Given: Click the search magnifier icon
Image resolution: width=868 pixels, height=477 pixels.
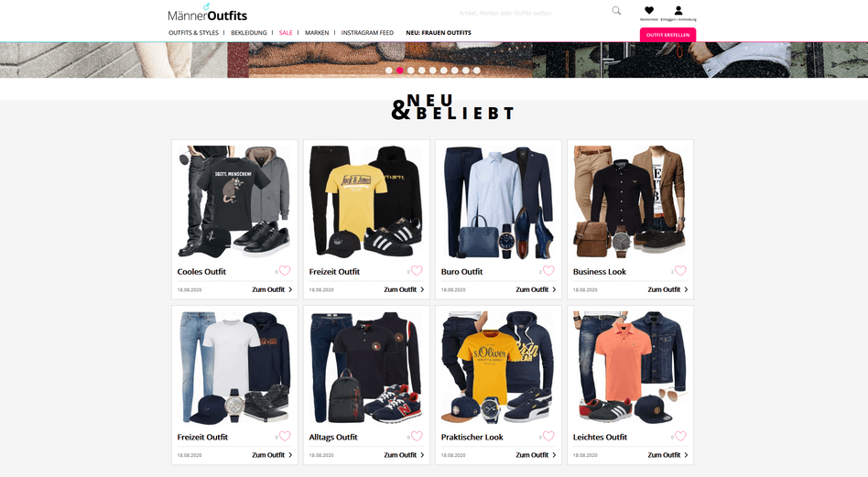Looking at the screenshot, I should tap(616, 10).
